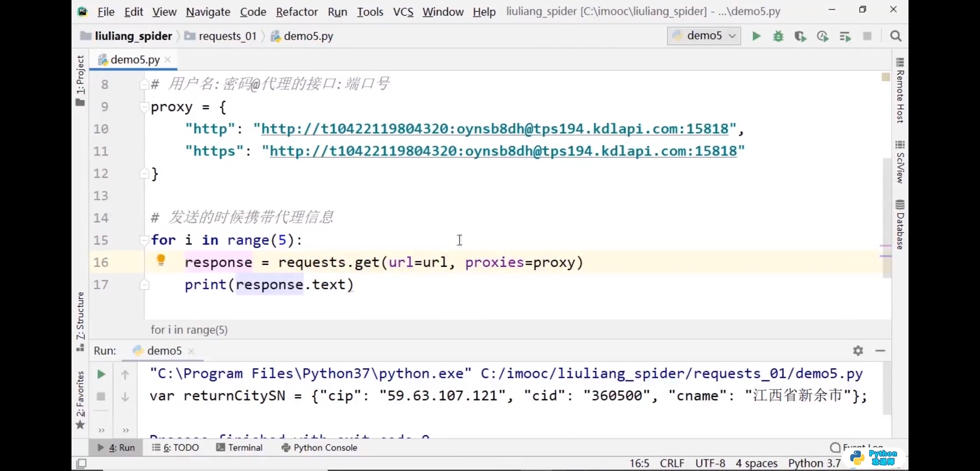Viewport: 980px width, 471px height.
Task: Click the intention lightbulb on line 16
Action: (161, 260)
